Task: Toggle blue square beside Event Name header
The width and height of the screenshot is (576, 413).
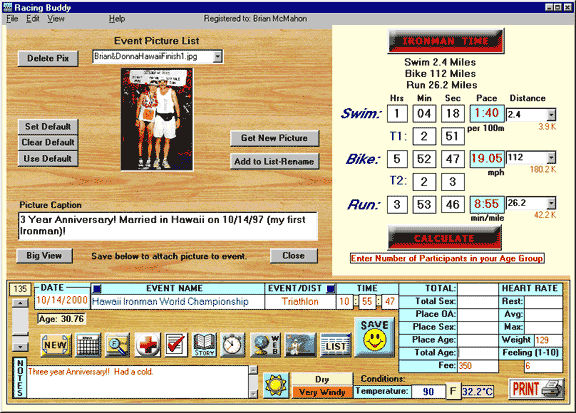Action: coord(97,288)
